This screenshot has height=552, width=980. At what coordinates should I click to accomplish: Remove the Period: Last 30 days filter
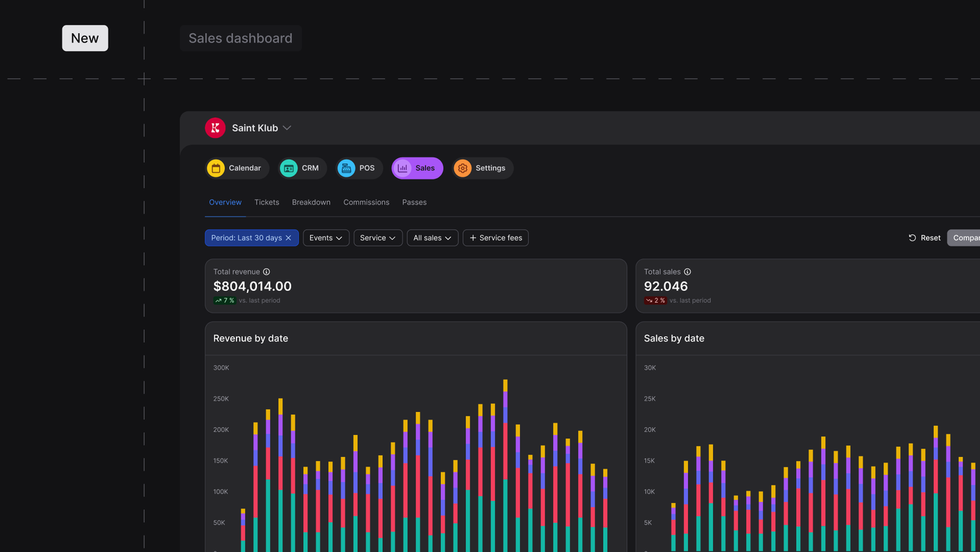288,238
